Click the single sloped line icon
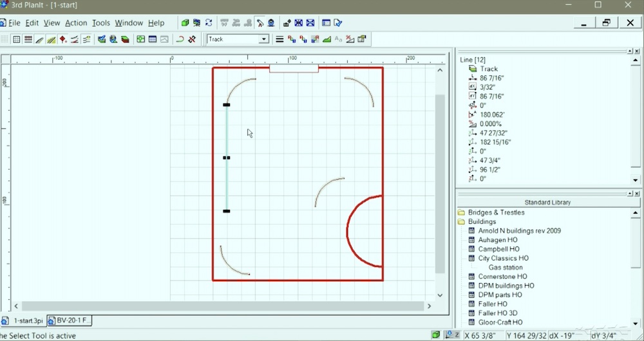 click(x=40, y=39)
